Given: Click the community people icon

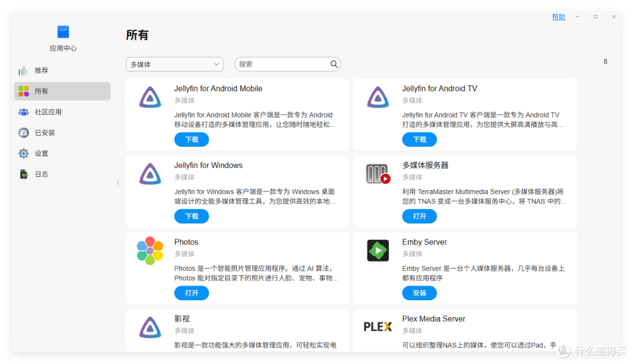Looking at the screenshot, I should (24, 112).
